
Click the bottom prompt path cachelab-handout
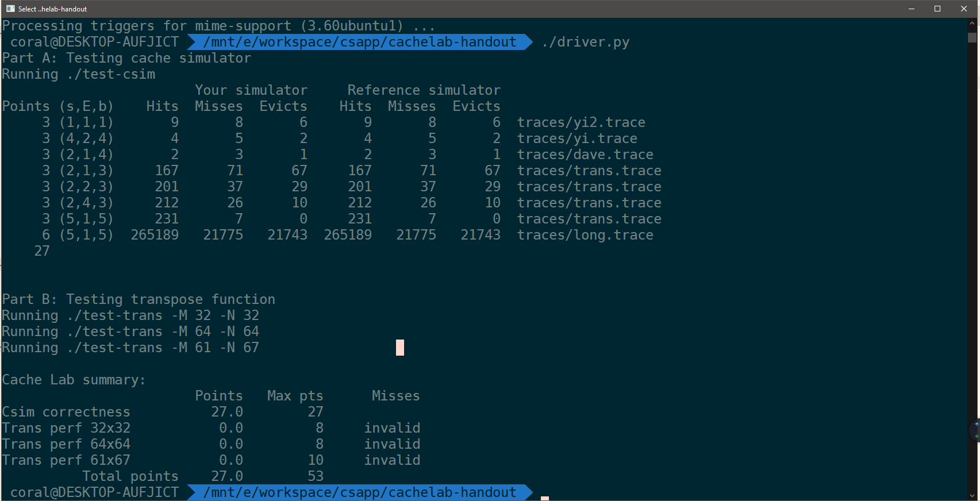359,492
